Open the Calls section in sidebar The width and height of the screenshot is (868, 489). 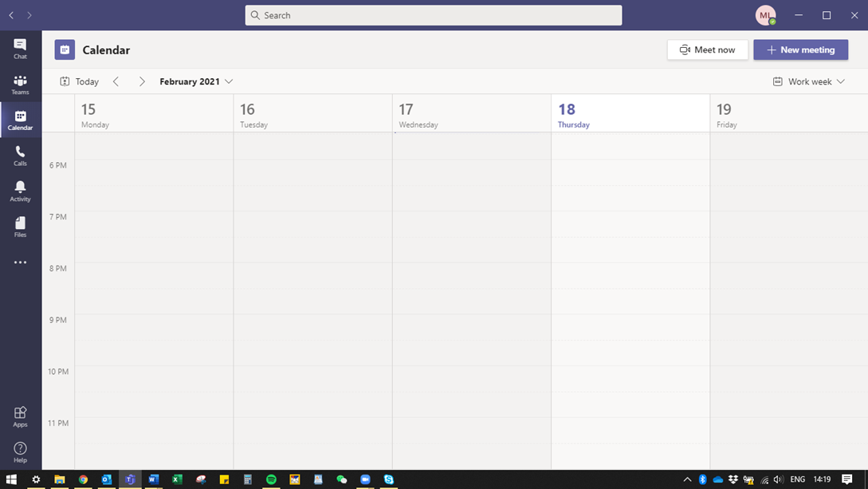pos(20,156)
